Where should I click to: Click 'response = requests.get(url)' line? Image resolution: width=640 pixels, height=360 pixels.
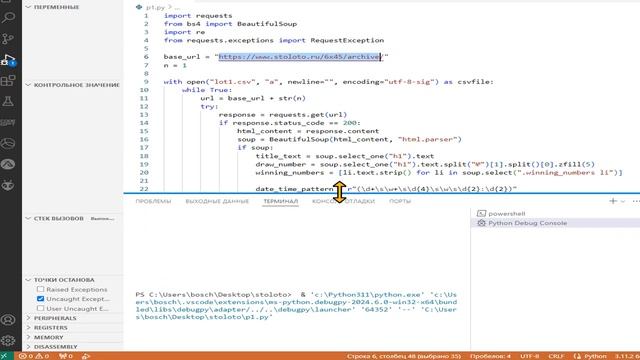(283, 115)
